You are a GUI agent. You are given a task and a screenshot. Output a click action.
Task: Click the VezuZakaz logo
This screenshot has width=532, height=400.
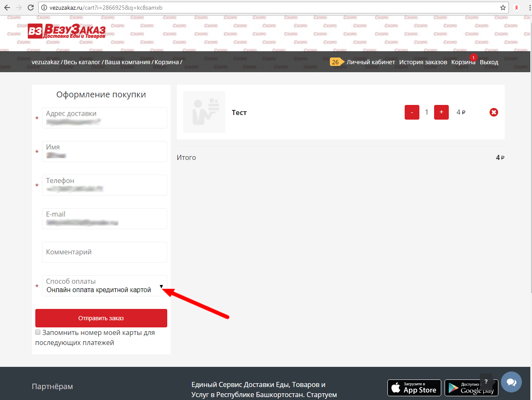pyautogui.click(x=66, y=31)
